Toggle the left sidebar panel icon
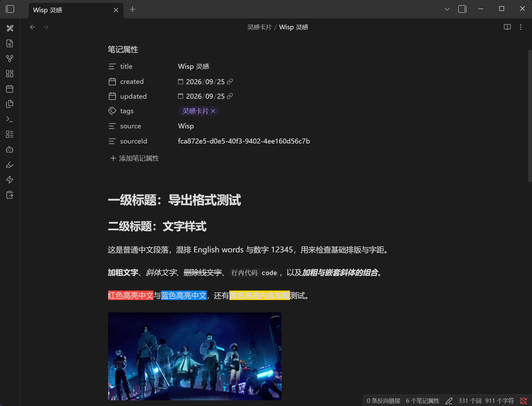Image resolution: width=532 pixels, height=406 pixels. [x=10, y=9]
